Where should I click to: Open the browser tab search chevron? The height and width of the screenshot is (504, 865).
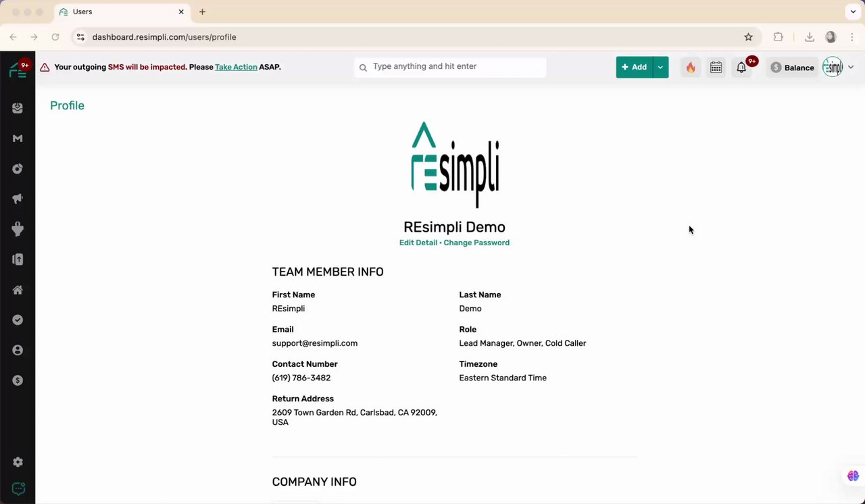(853, 11)
